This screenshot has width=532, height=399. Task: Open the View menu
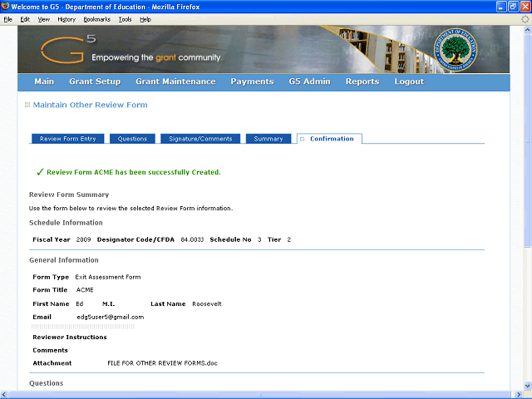(44, 19)
